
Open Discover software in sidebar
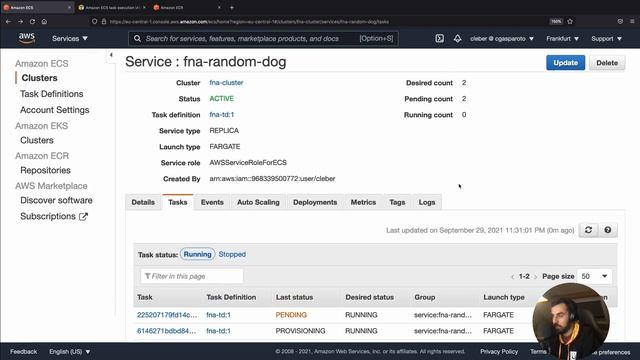pyautogui.click(x=56, y=200)
